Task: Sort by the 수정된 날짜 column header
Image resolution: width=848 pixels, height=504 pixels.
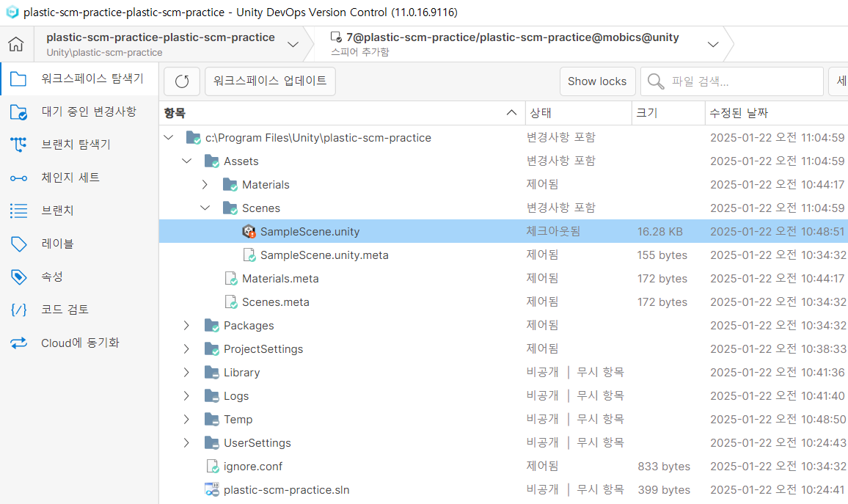Action: (776, 113)
